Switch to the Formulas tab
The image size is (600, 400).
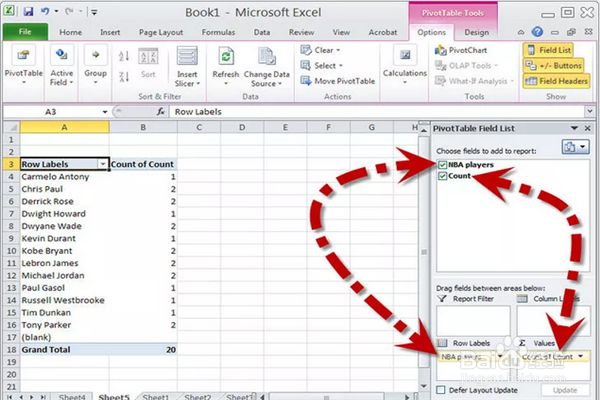tap(218, 33)
